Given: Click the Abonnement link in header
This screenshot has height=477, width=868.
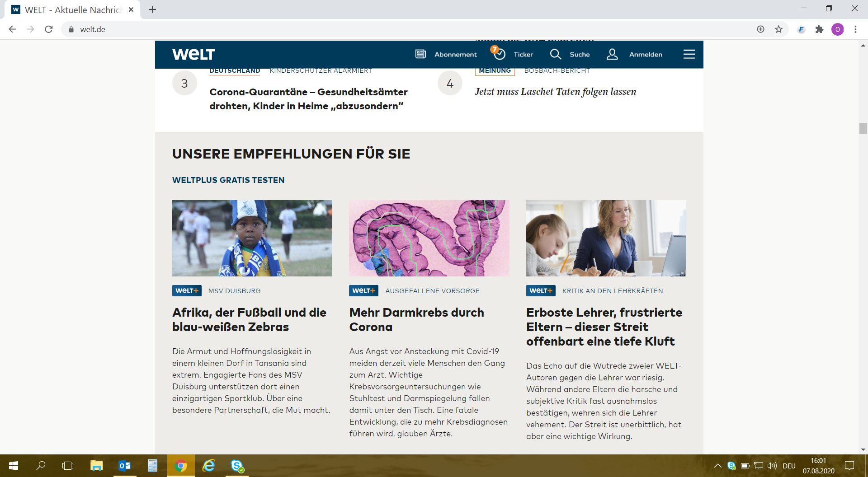Looking at the screenshot, I should (x=455, y=55).
